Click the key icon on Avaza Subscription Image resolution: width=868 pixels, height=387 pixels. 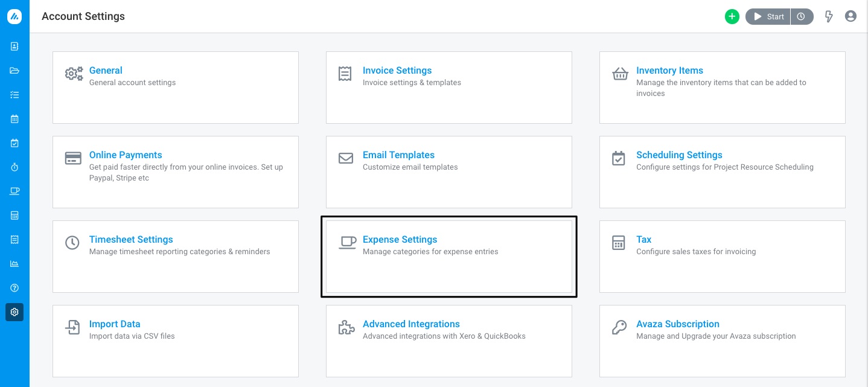point(619,327)
